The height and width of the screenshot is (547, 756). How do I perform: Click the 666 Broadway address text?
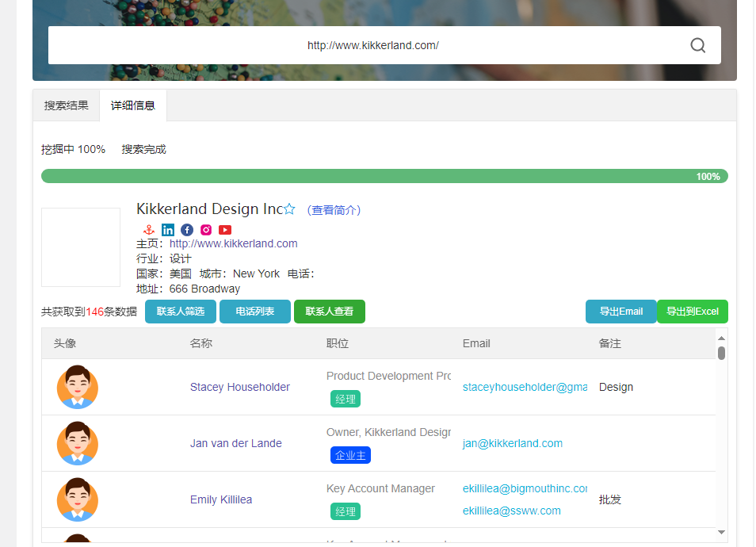tap(204, 289)
